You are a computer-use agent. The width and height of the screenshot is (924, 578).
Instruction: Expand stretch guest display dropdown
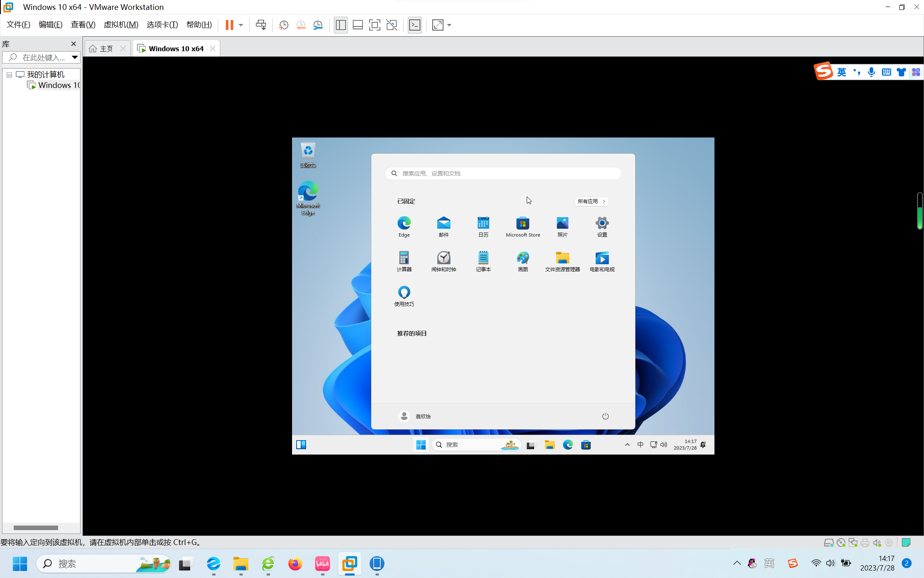(x=449, y=25)
